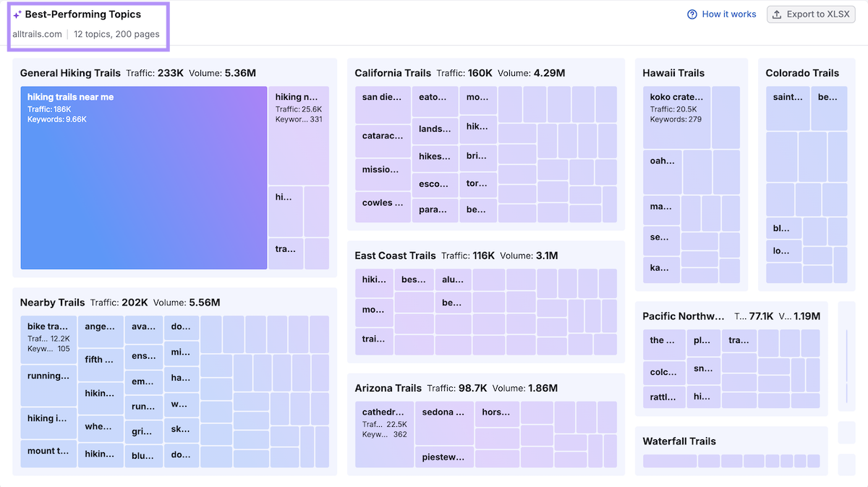Select the 'catarac...' tile in California Trails
This screenshot has height=487, width=868.
pyautogui.click(x=383, y=141)
